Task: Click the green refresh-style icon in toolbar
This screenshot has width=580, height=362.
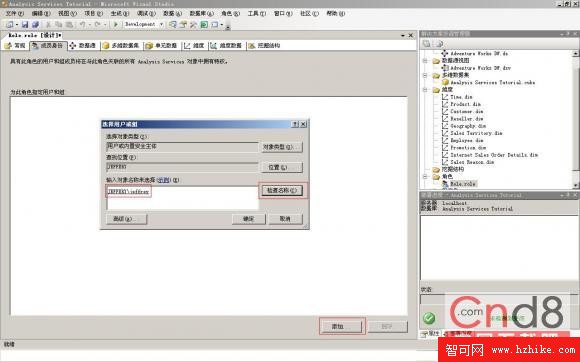Action: coord(204,24)
